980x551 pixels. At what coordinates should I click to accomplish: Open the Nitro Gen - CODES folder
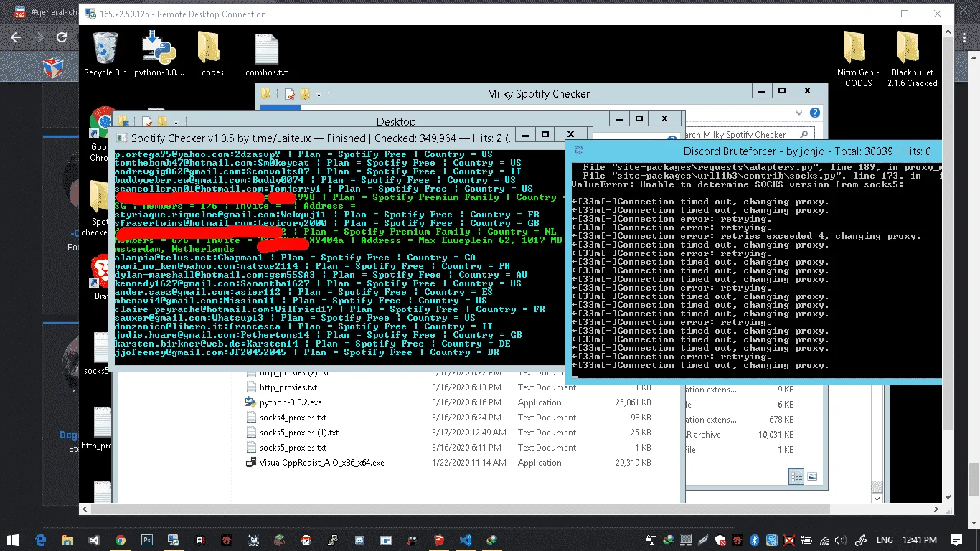[x=858, y=59]
